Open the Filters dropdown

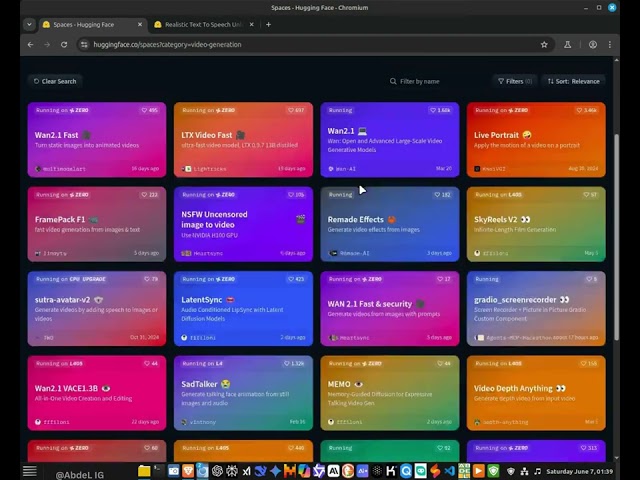click(515, 81)
